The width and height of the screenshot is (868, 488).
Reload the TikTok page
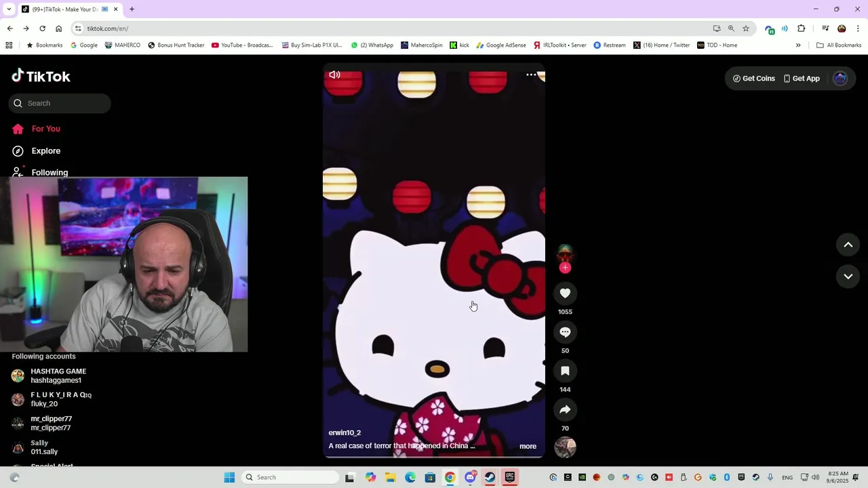42,28
